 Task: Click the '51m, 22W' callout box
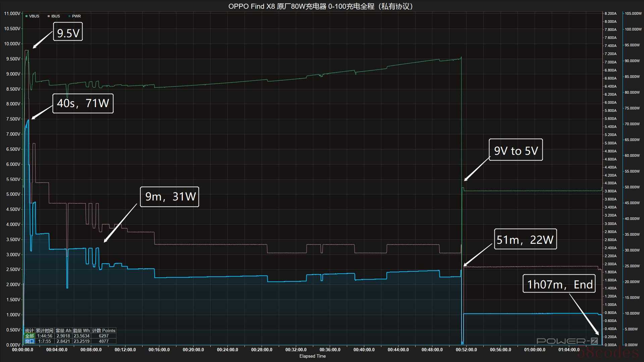525,239
